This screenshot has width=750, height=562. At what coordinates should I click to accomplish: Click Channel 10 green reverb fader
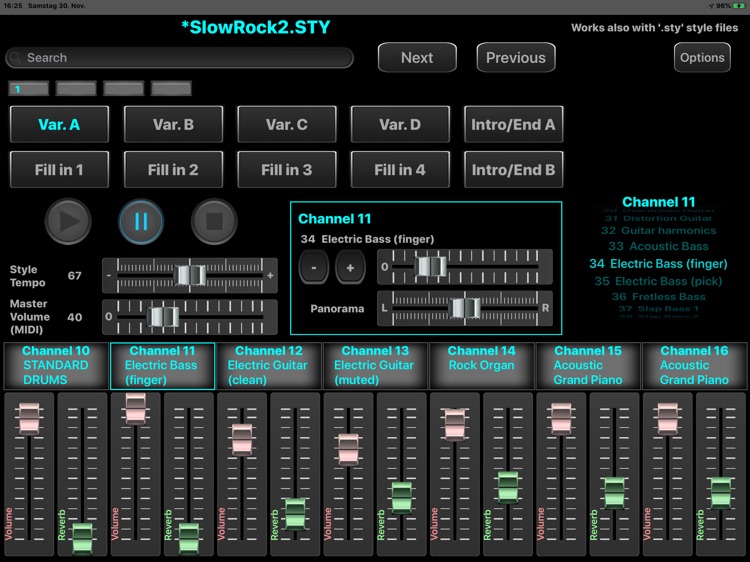[x=82, y=538]
